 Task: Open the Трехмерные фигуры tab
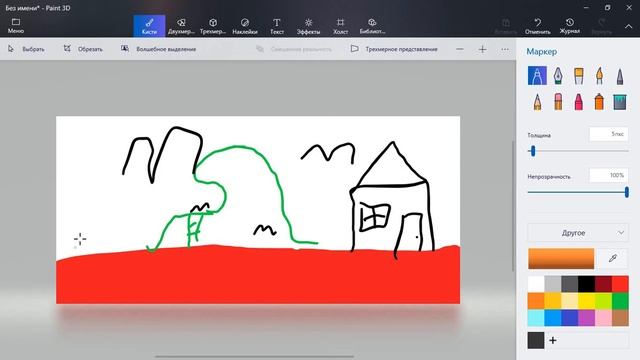(213, 26)
